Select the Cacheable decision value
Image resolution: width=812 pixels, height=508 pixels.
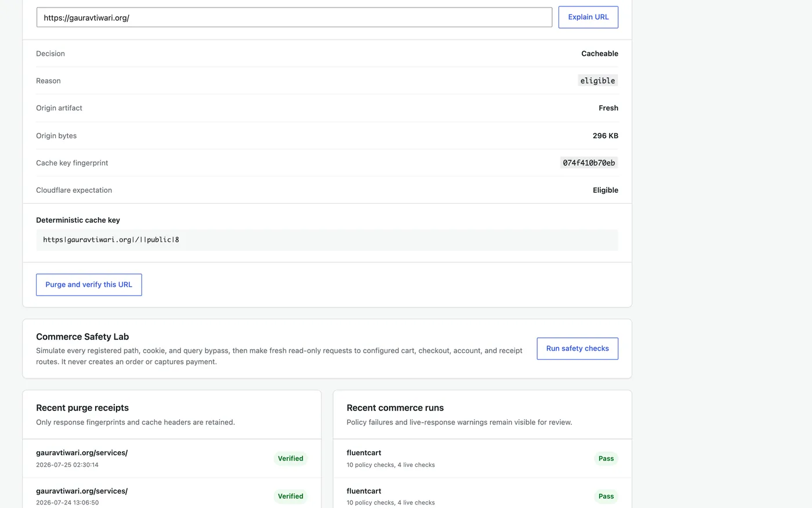click(600, 53)
